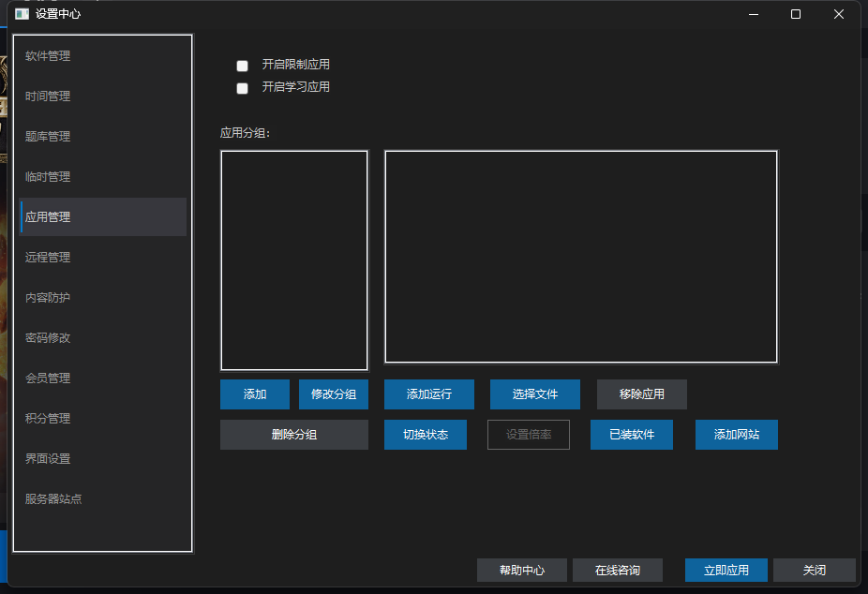Screen dimensions: 868x594
Task: Click the 添加运行 button
Action: [x=429, y=394]
